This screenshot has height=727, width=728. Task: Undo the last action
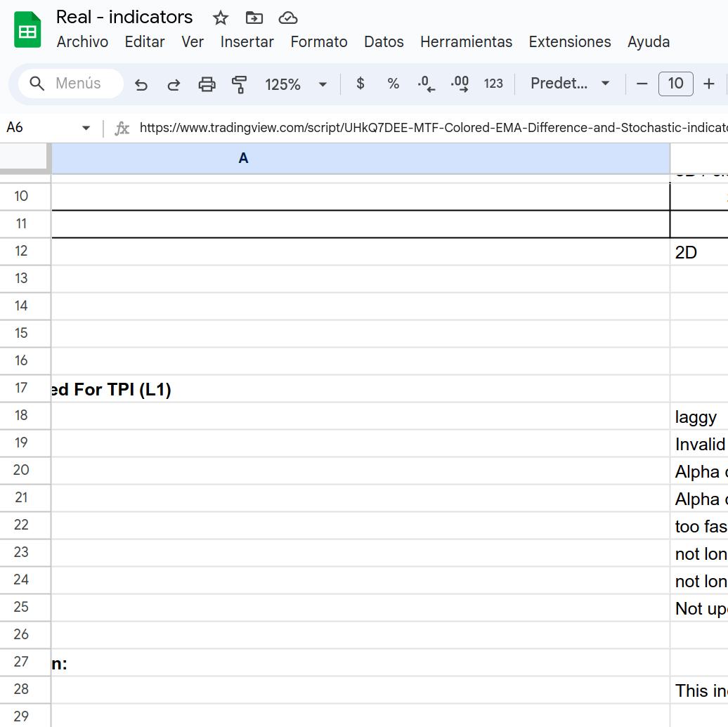tap(141, 84)
